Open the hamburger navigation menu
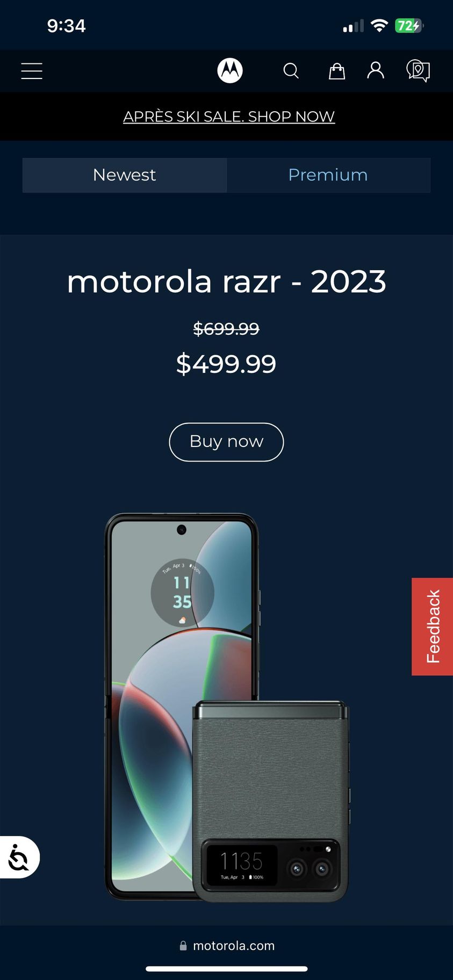This screenshot has width=453, height=980. (x=32, y=71)
